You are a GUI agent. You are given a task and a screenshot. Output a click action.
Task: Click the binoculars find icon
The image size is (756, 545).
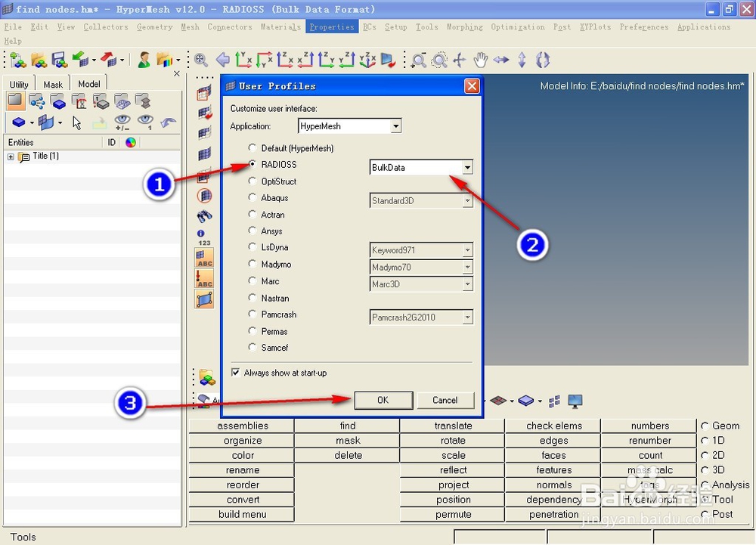204,216
